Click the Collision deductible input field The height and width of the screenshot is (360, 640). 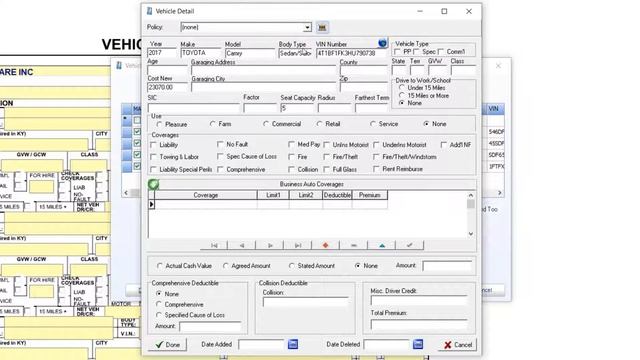point(306,302)
